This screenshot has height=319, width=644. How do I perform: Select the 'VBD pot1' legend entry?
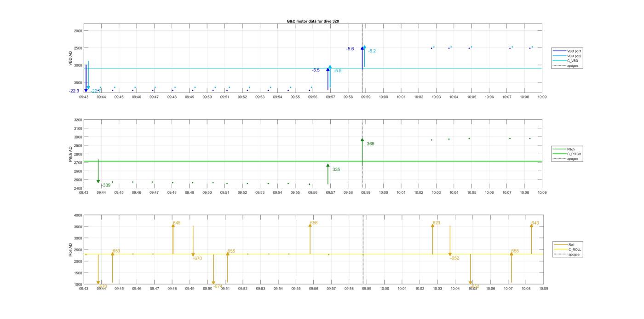click(574, 51)
